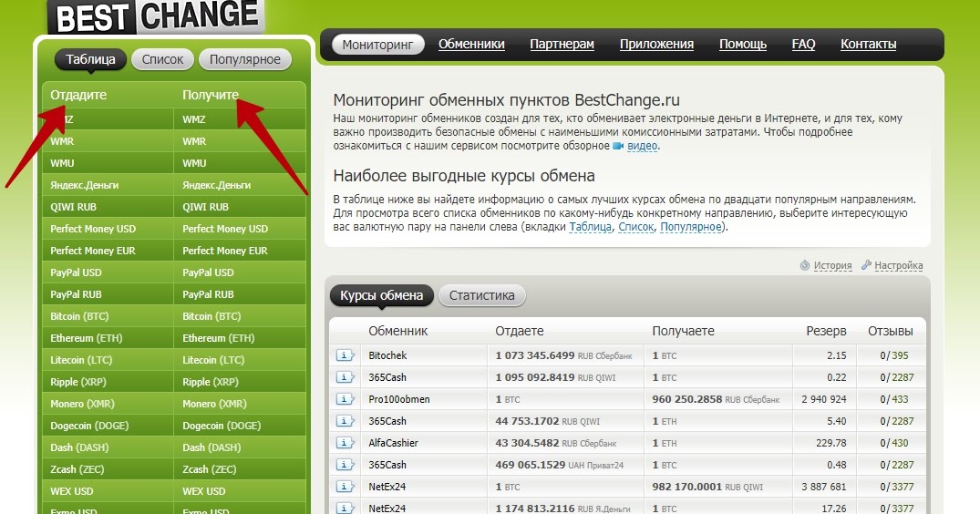Image resolution: width=980 pixels, height=514 pixels.
Task: Select the Мониторинг menu item
Action: pos(378,45)
